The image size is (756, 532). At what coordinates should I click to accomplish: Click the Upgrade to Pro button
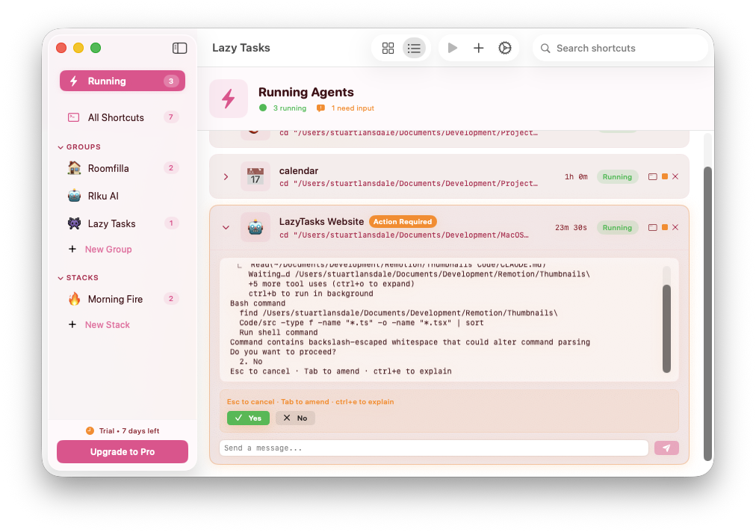pyautogui.click(x=122, y=451)
